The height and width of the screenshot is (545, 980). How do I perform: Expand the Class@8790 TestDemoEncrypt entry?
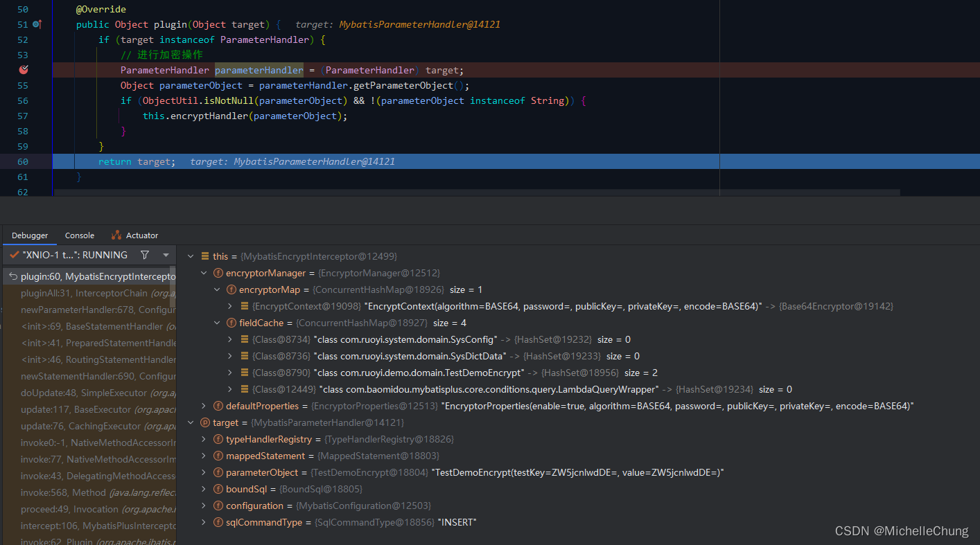coord(230,373)
